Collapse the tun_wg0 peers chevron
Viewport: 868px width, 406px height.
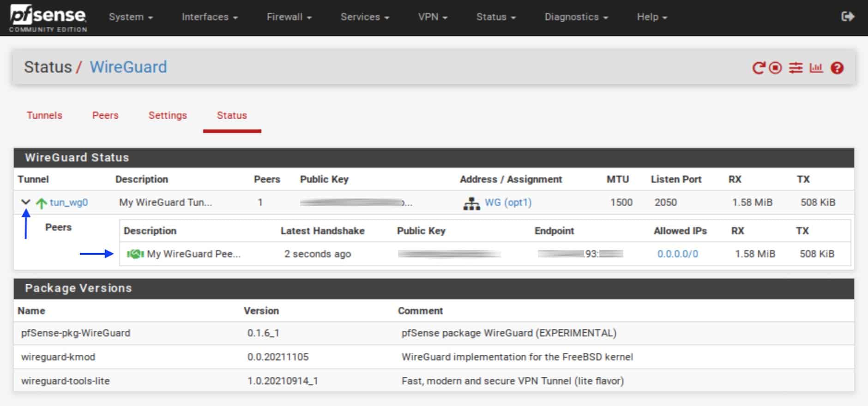tap(26, 202)
